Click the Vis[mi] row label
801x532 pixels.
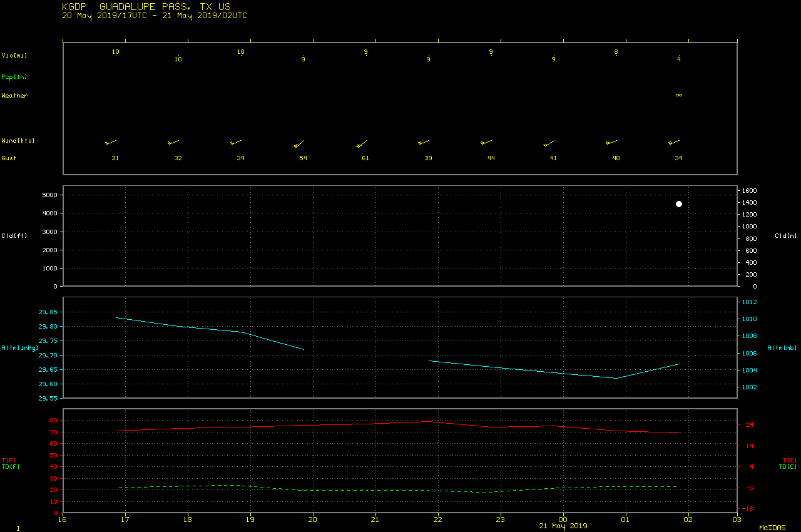(14, 56)
